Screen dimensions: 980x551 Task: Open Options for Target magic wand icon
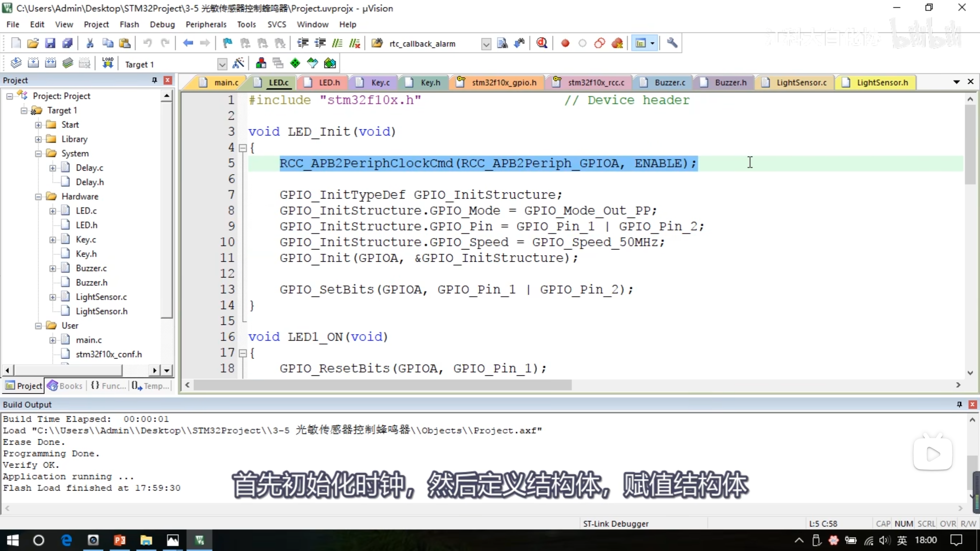(238, 63)
